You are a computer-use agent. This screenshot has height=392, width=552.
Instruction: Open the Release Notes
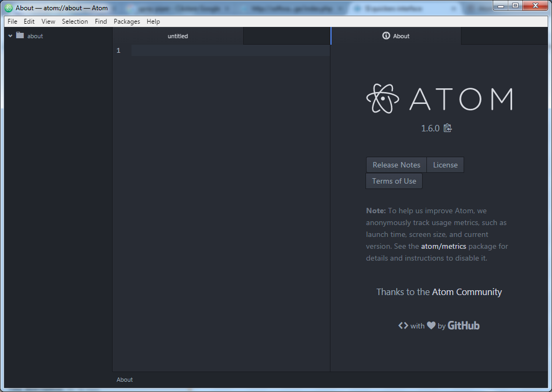click(x=396, y=165)
